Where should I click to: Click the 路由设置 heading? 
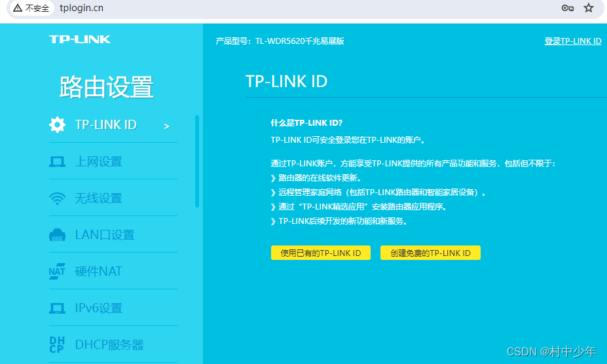107,86
